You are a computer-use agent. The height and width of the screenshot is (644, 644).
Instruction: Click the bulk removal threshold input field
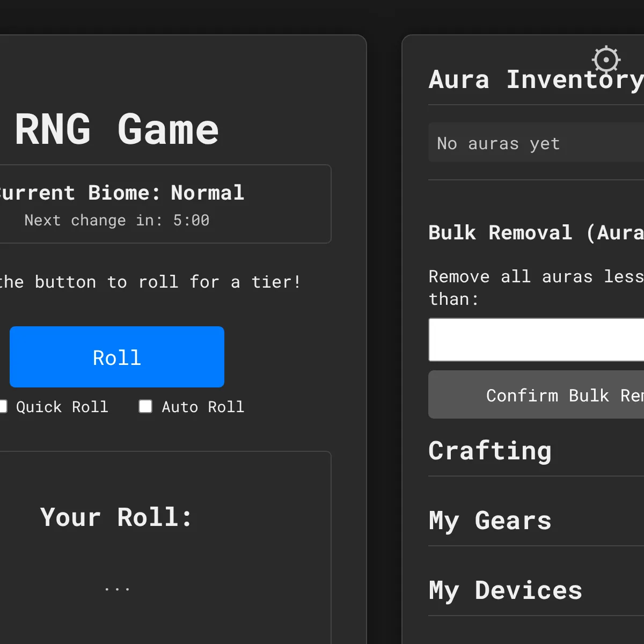[x=536, y=340]
